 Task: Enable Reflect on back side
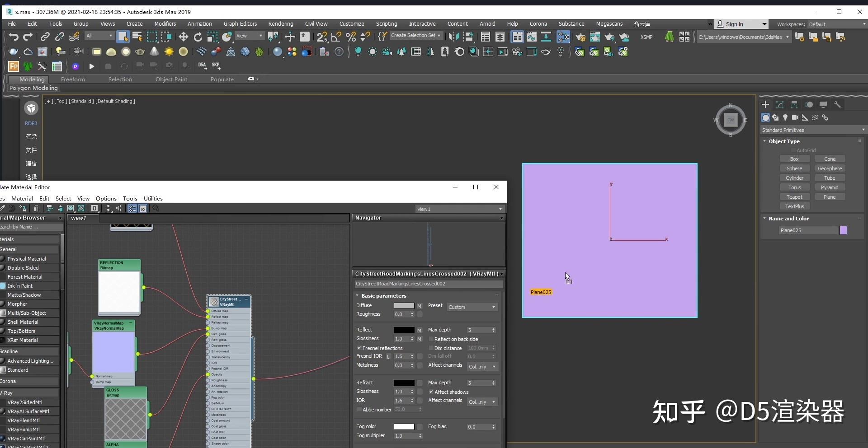click(431, 339)
